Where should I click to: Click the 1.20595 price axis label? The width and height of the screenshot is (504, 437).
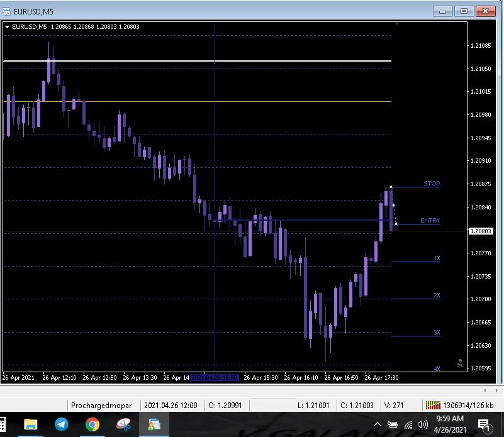click(481, 368)
